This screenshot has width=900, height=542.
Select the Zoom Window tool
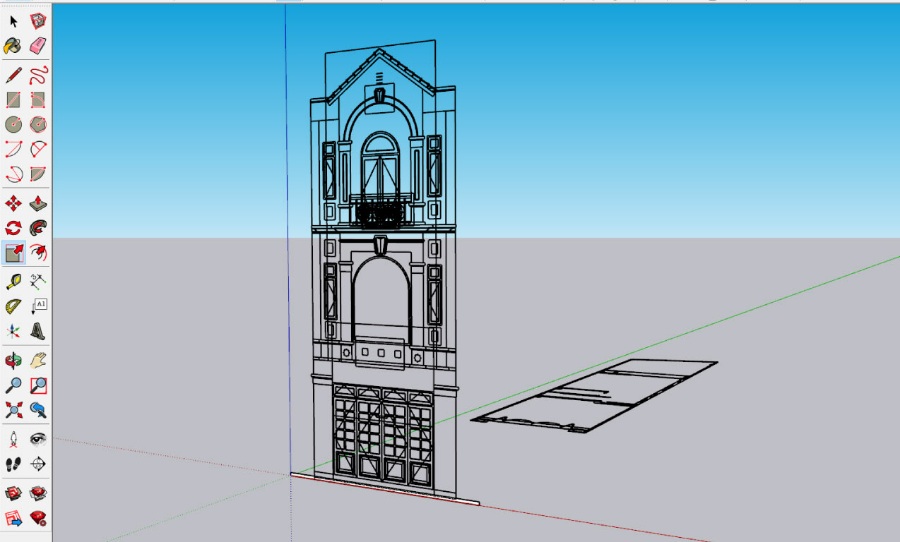tap(38, 385)
